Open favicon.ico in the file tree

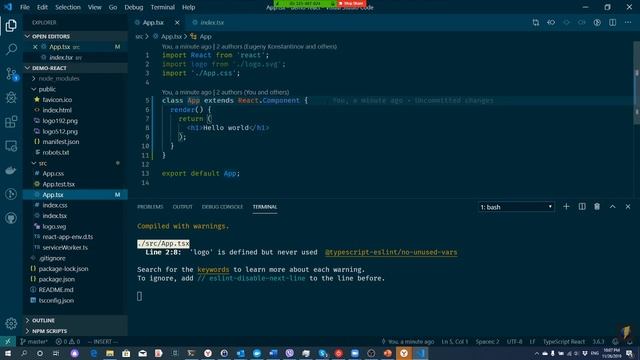click(57, 100)
